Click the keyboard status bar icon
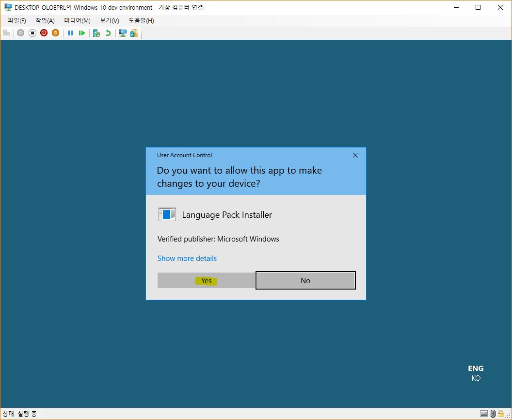 [484, 414]
